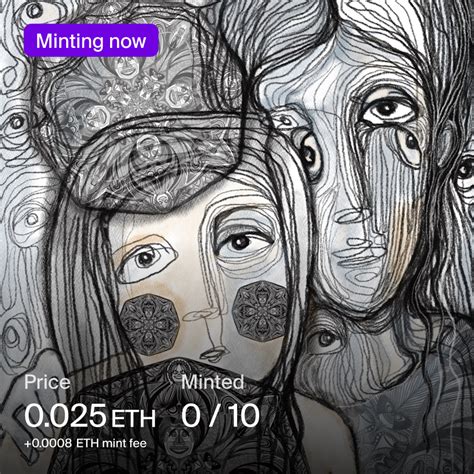Click the mandala-patterned hat on the girl
Screen dimensions: 474x474
155,163
